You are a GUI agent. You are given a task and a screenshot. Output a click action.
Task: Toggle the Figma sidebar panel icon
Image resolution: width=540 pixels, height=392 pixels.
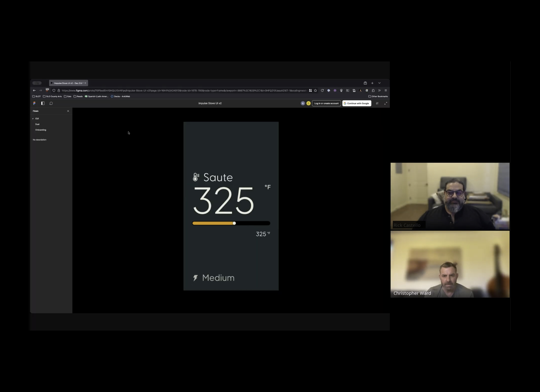(43, 103)
